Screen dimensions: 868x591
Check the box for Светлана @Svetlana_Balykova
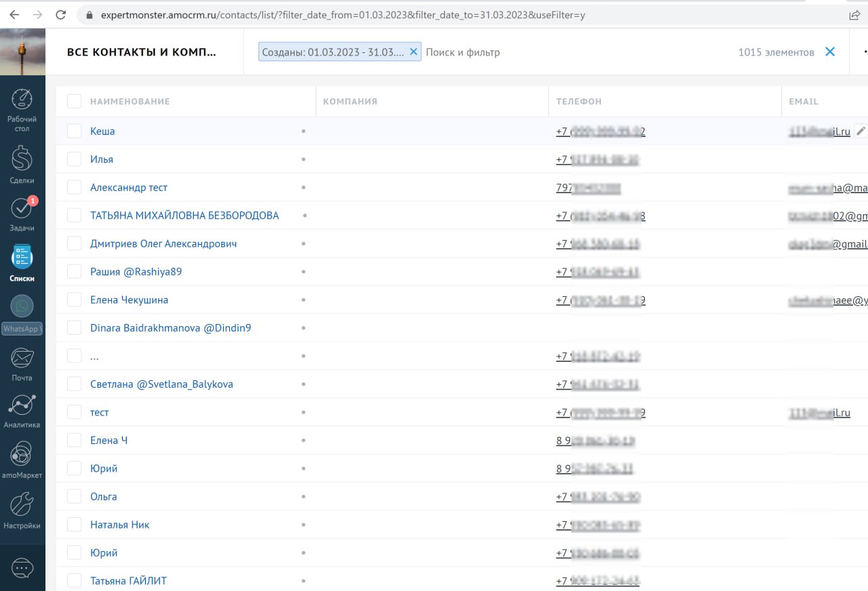[x=74, y=384]
